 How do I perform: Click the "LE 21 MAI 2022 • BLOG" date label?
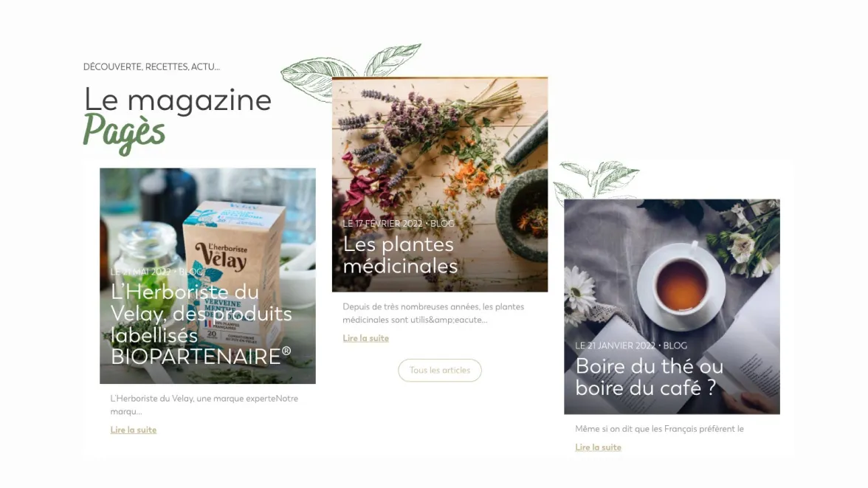click(158, 272)
